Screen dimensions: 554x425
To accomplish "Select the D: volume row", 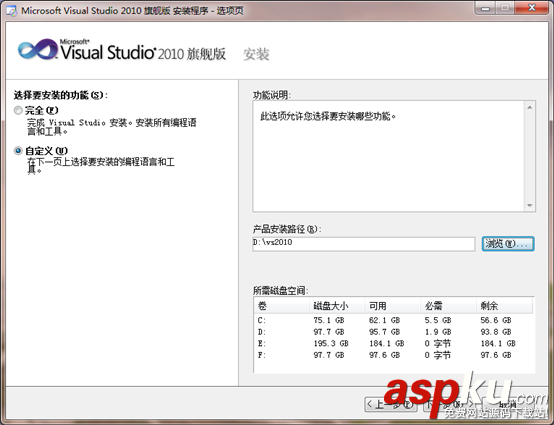I will point(394,332).
